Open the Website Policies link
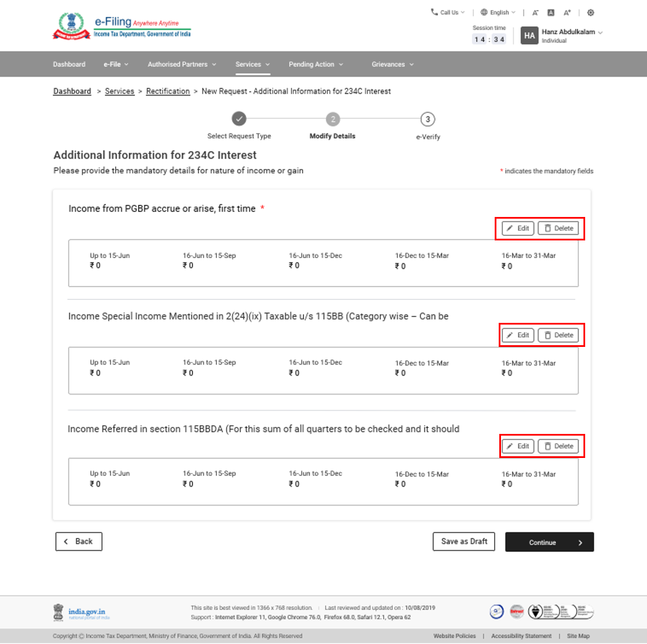 coord(455,635)
